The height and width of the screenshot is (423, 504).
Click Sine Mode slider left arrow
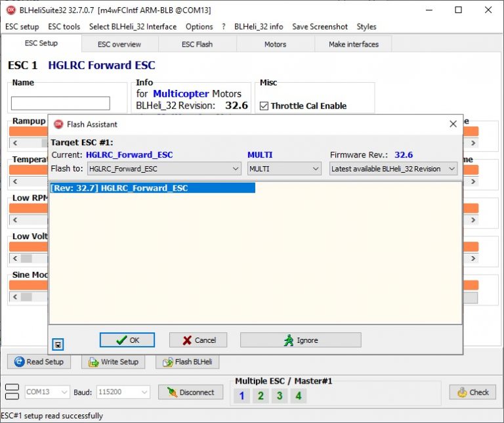(15, 297)
